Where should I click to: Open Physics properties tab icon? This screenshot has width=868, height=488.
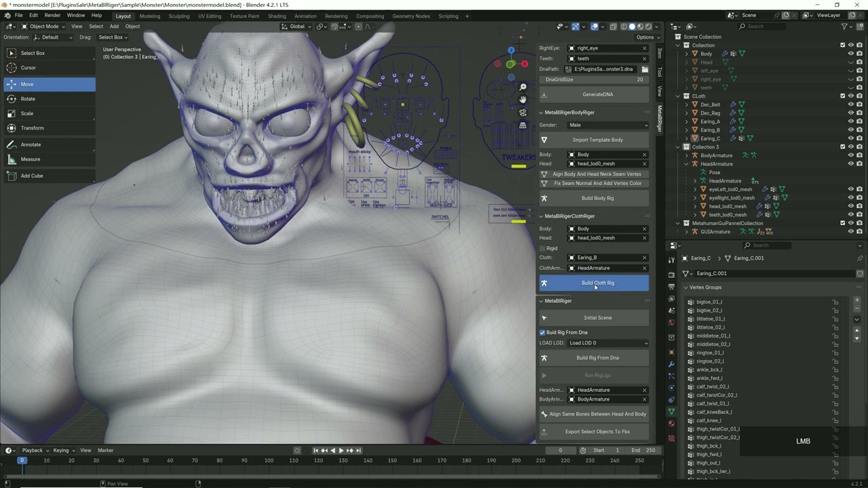(x=671, y=388)
